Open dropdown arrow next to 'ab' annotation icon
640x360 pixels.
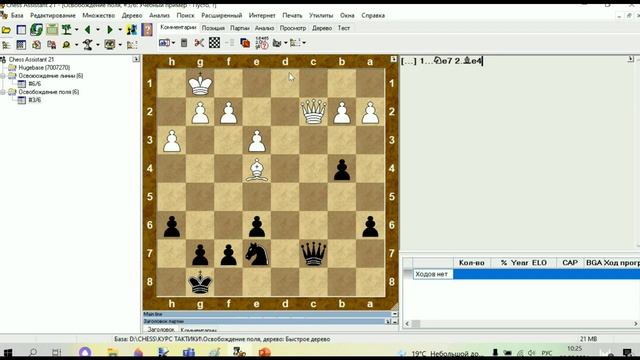pyautogui.click(x=173, y=43)
